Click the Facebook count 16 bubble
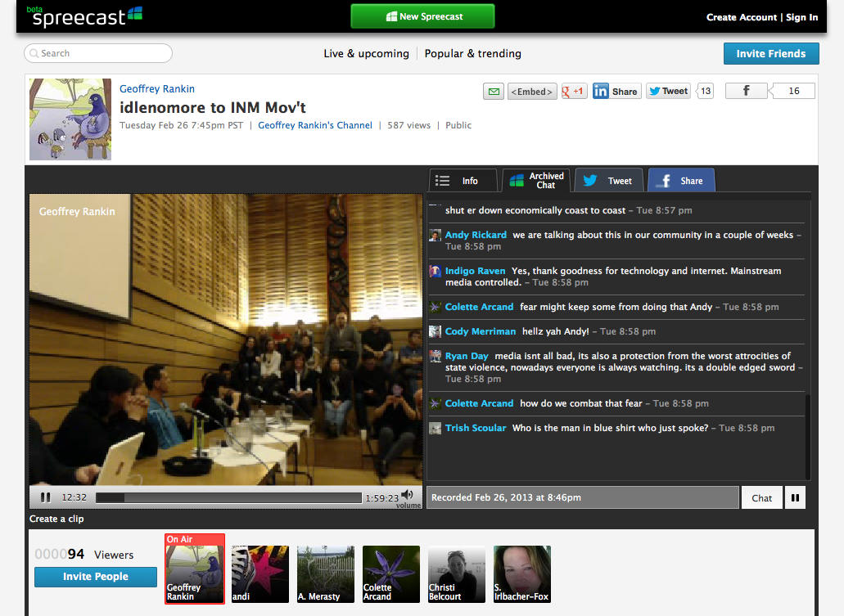The image size is (844, 616). [x=793, y=90]
